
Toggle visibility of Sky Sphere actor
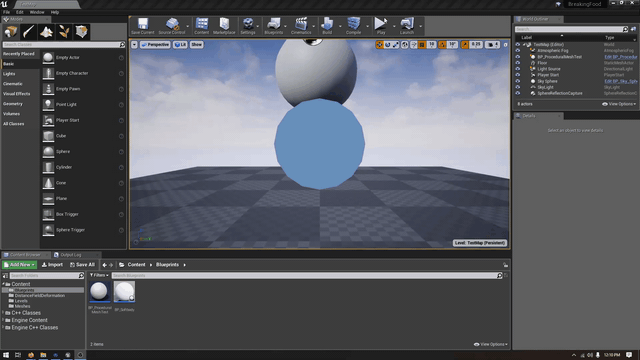tap(518, 81)
